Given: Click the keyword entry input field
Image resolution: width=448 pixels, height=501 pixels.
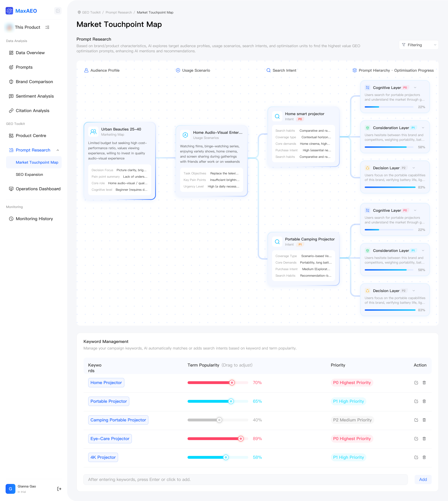Looking at the screenshot, I should (x=245, y=479).
